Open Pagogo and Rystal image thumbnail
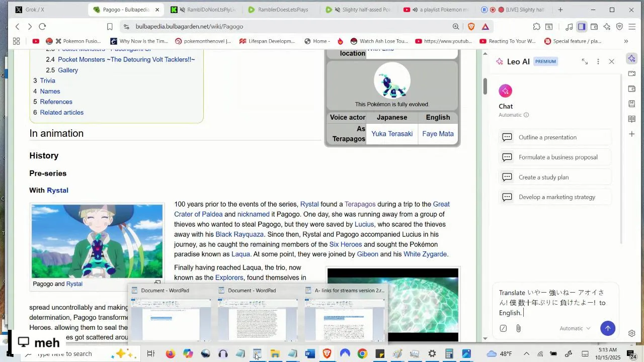 click(x=97, y=241)
